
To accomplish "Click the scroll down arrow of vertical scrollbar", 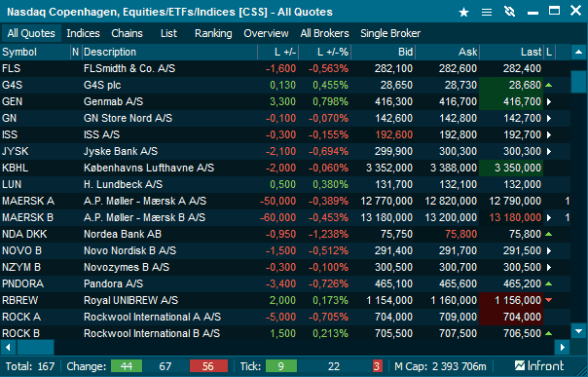I will [578, 331].
